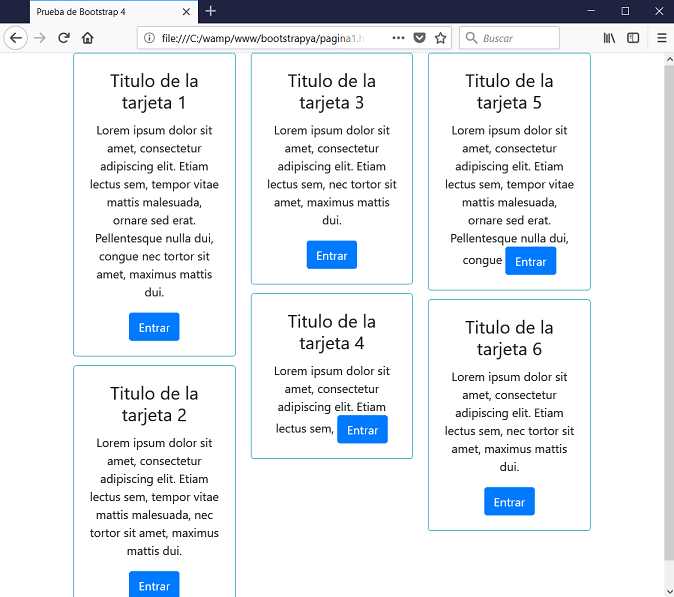This screenshot has width=674, height=597.
Task: Click Entrar button in tarjeta 5
Action: click(530, 261)
